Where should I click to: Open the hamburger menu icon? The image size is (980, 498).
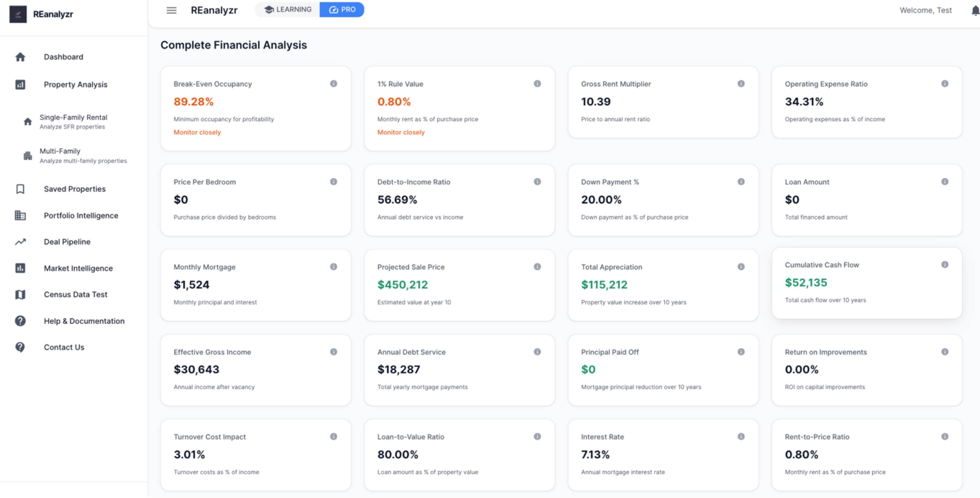tap(172, 10)
